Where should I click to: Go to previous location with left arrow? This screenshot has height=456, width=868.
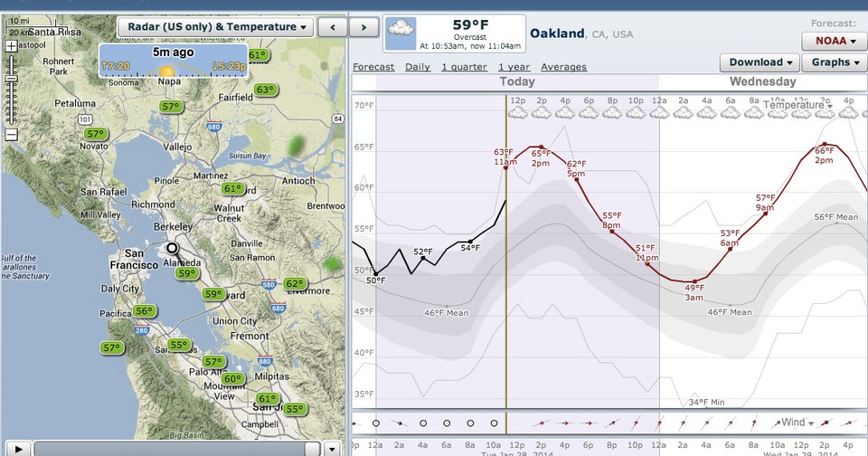point(333,27)
